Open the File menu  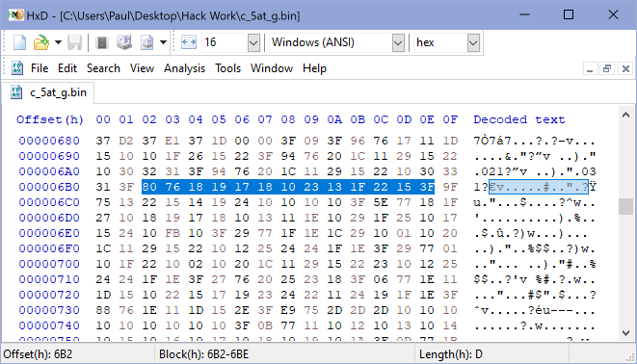(40, 68)
